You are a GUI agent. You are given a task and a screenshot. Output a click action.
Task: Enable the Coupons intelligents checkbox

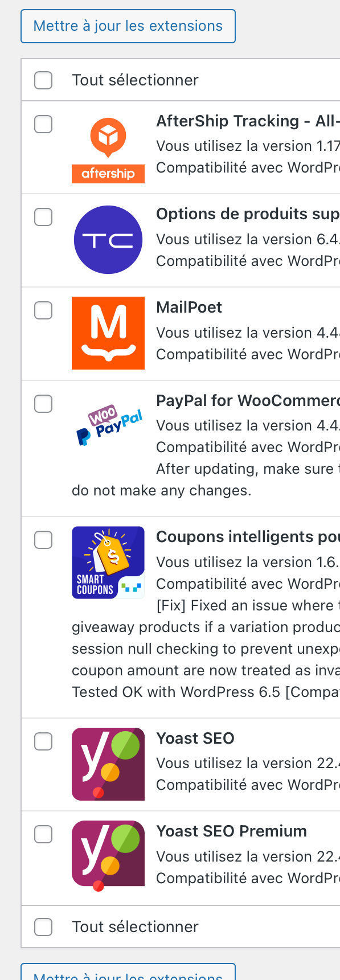43,540
